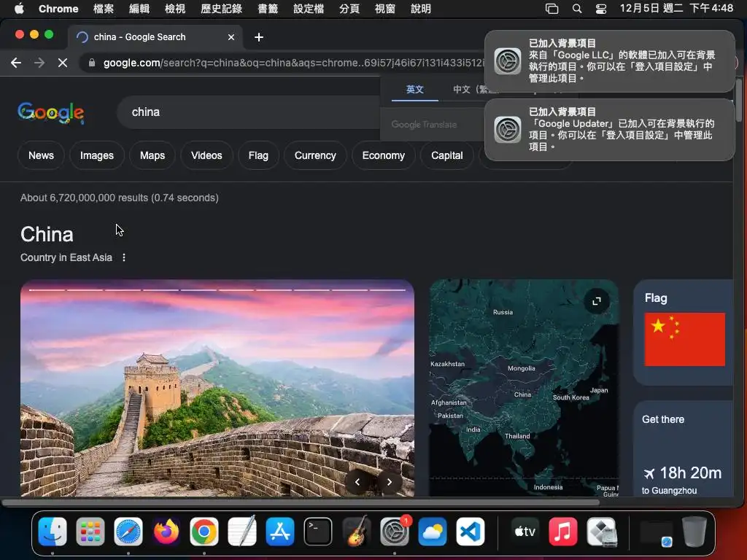This screenshot has width=747, height=560.
Task: Open Finder from the dock
Action: [x=53, y=532]
